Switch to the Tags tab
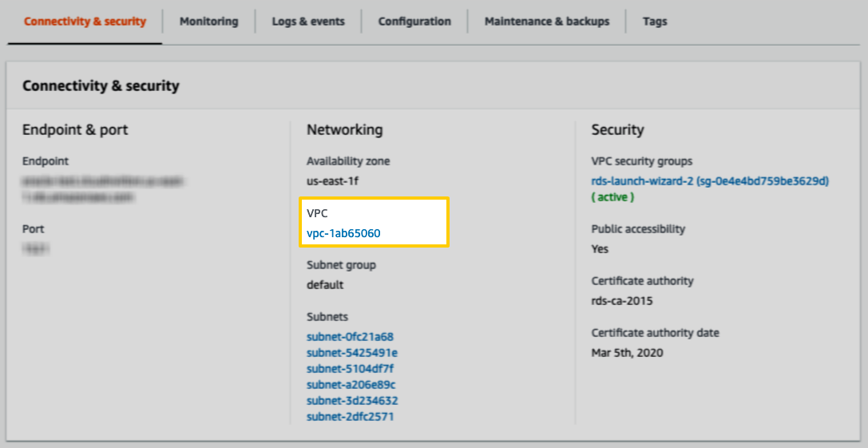Screen dimensions: 868x448 coord(655,22)
